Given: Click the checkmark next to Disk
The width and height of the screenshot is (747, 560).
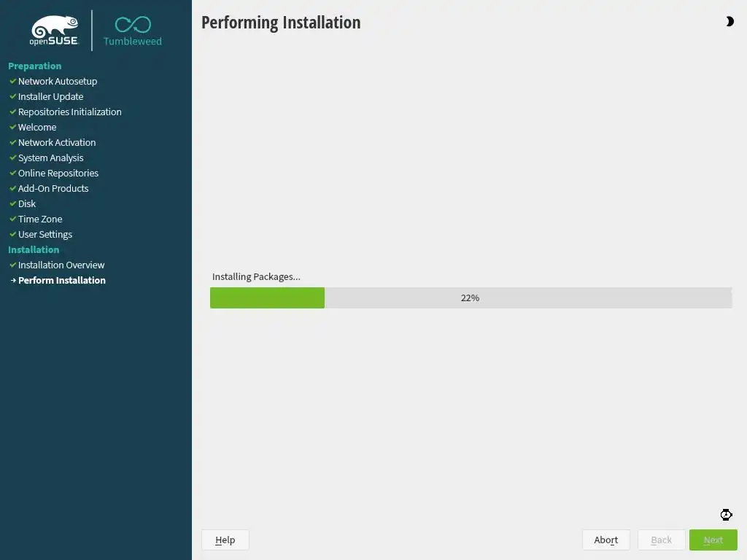Looking at the screenshot, I should pos(13,204).
